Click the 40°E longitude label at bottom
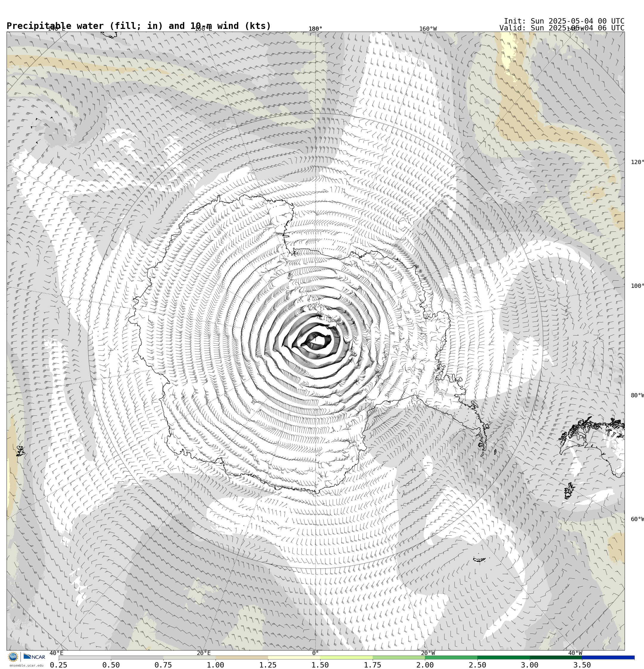This screenshot has width=644, height=669. coord(56,653)
